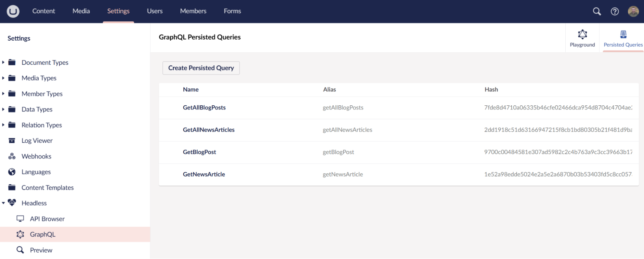This screenshot has width=644, height=259.
Task: Click the Relation Types folder icon
Action: [12, 125]
